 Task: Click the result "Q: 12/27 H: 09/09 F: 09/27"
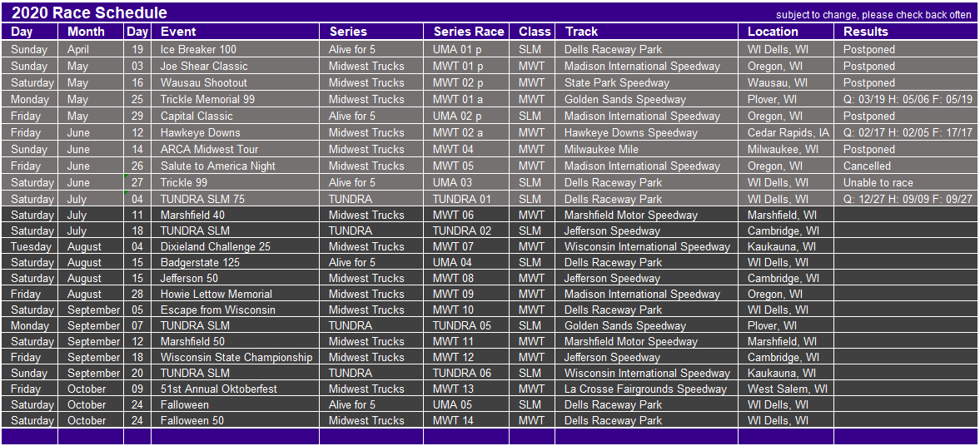pos(908,199)
